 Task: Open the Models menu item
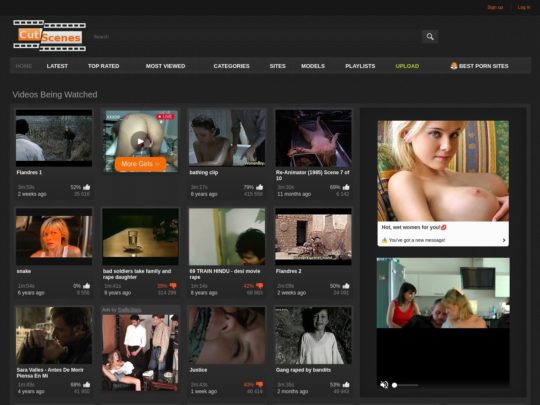pos(313,66)
